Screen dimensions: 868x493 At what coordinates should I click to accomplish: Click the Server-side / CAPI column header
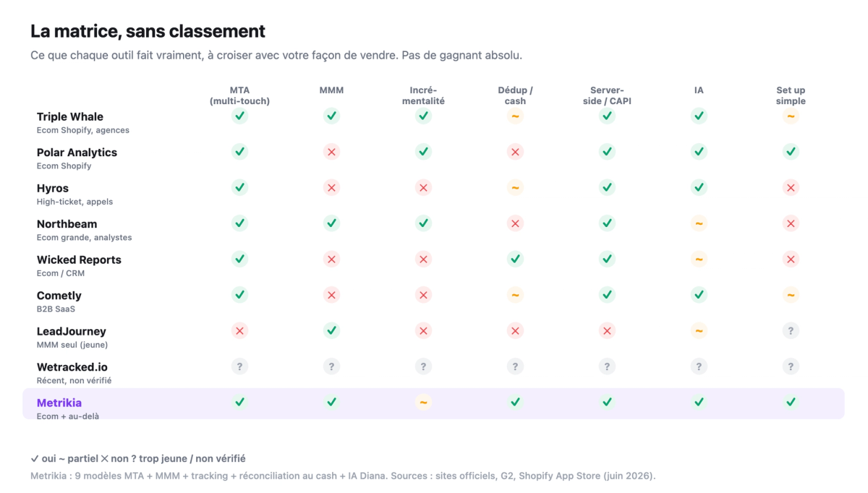tap(607, 95)
